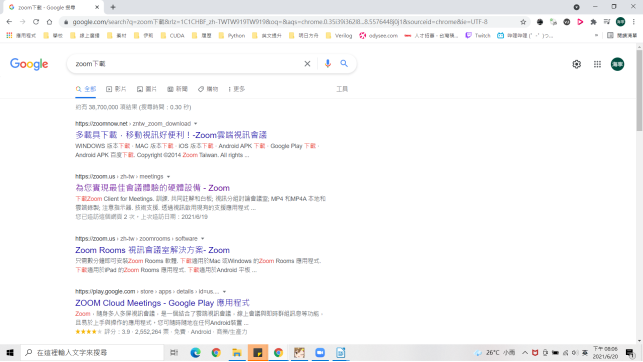The width and height of the screenshot is (643, 362).
Task: Open the visited zoom.us meetings hardware result
Action: click(152, 188)
